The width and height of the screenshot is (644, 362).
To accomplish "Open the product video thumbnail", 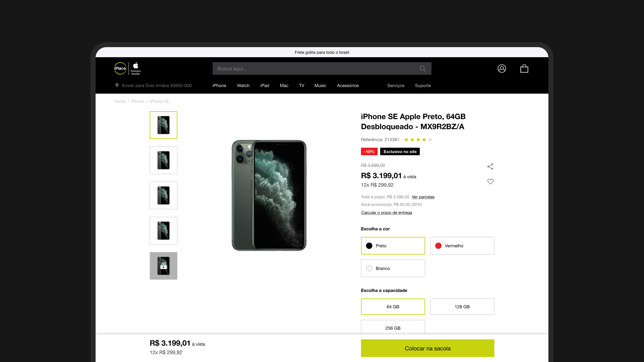I will [x=164, y=266].
